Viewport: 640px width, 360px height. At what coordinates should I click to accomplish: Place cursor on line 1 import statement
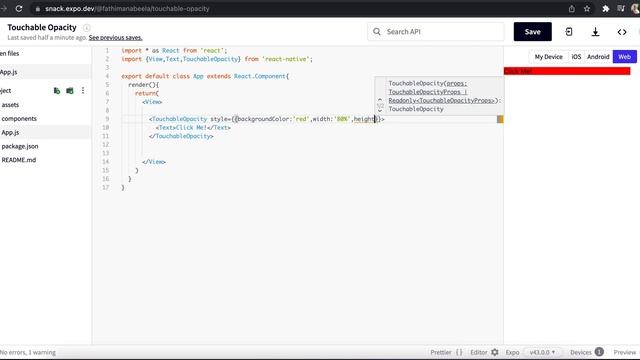174,51
